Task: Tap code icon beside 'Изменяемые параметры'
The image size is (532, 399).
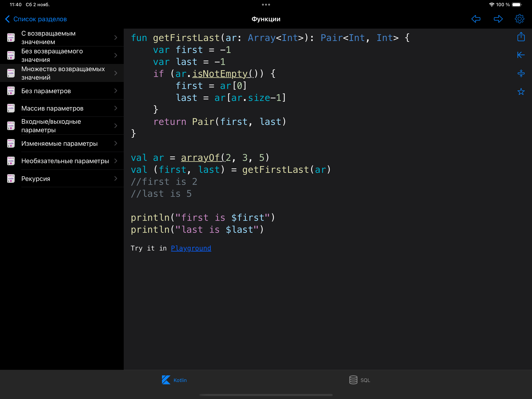Action: (x=11, y=143)
